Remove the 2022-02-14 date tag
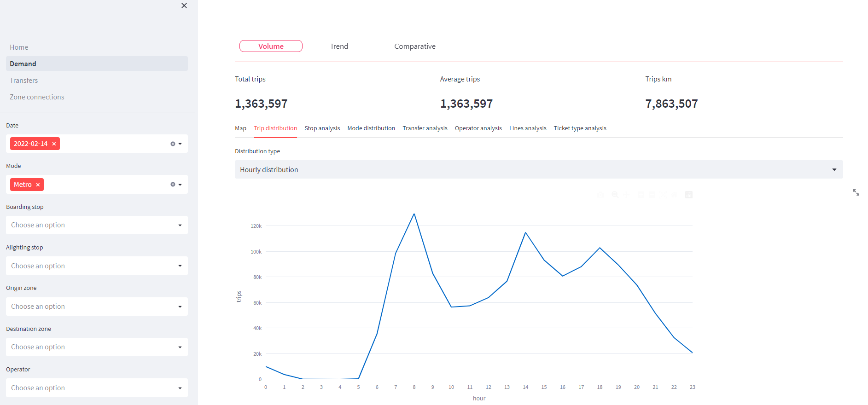868x405 pixels. [x=54, y=144]
